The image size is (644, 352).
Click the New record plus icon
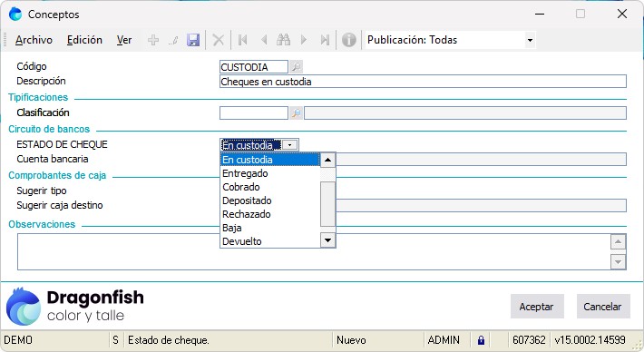pyautogui.click(x=153, y=40)
